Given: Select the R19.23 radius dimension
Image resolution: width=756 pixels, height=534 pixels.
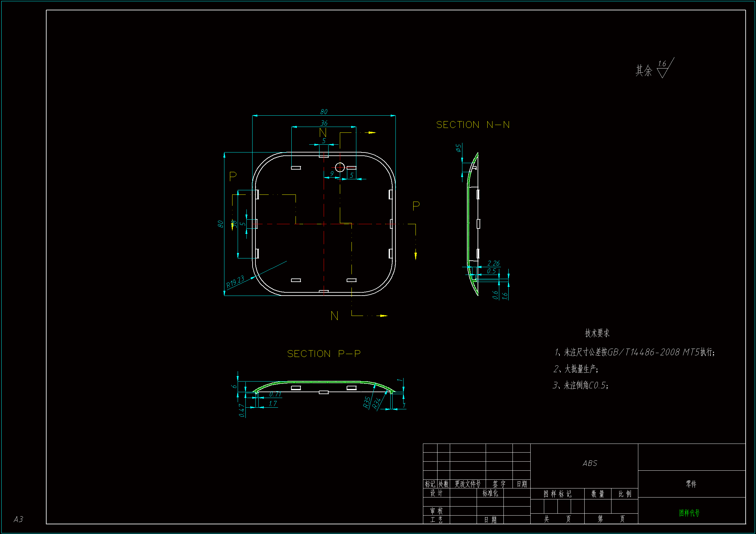Looking at the screenshot, I should [235, 282].
